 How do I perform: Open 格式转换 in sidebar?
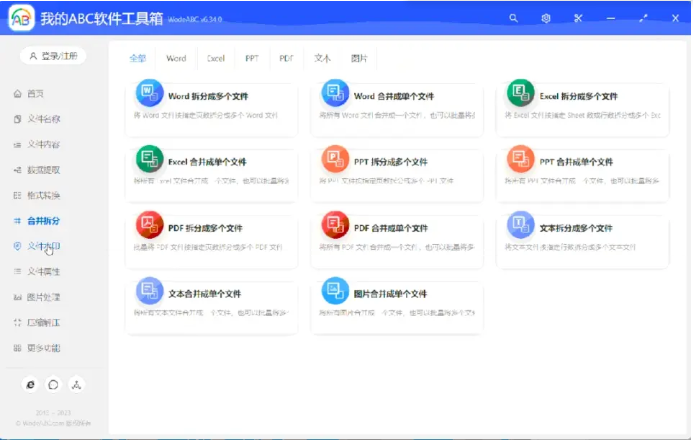click(x=44, y=195)
